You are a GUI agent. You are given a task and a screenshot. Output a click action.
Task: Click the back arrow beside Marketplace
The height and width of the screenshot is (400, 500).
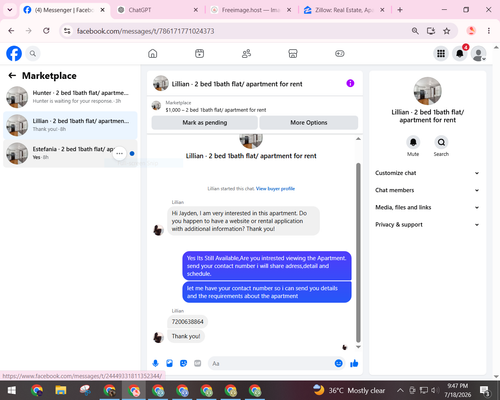click(x=12, y=76)
